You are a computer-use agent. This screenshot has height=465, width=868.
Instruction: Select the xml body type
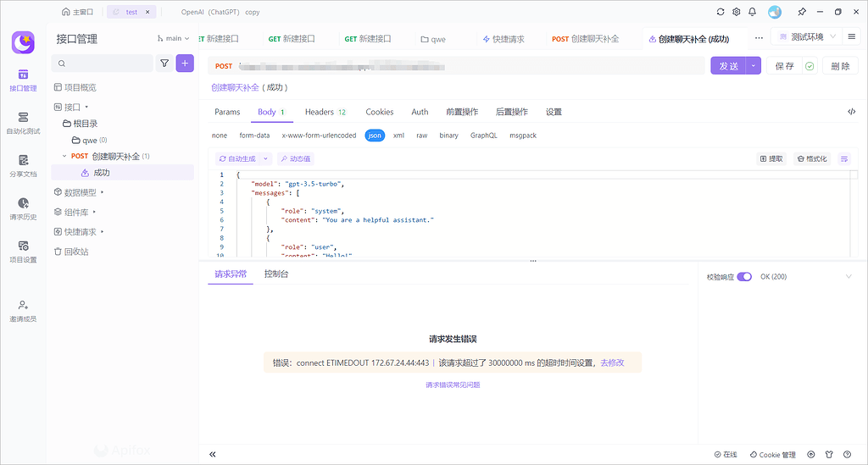398,136
